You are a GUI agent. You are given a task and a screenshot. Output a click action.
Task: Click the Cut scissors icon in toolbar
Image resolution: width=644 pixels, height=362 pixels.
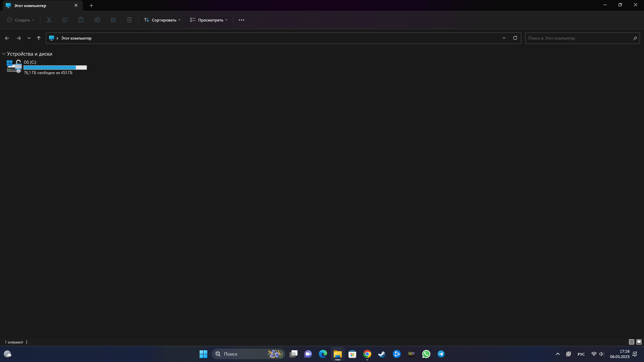(49, 20)
